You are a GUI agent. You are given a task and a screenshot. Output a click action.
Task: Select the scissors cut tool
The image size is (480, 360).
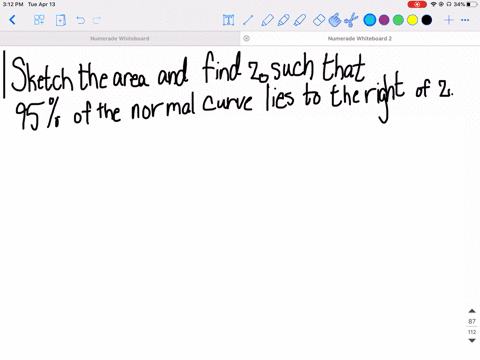(x=351, y=20)
